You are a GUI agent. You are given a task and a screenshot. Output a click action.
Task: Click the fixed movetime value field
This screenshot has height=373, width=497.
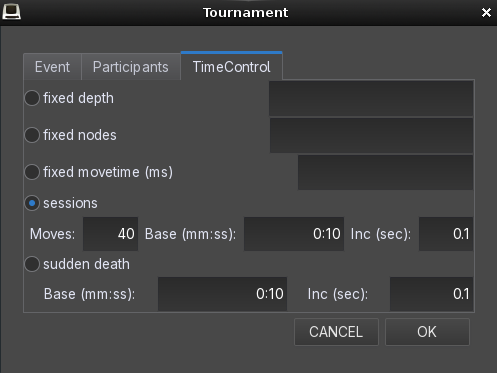[385, 172]
